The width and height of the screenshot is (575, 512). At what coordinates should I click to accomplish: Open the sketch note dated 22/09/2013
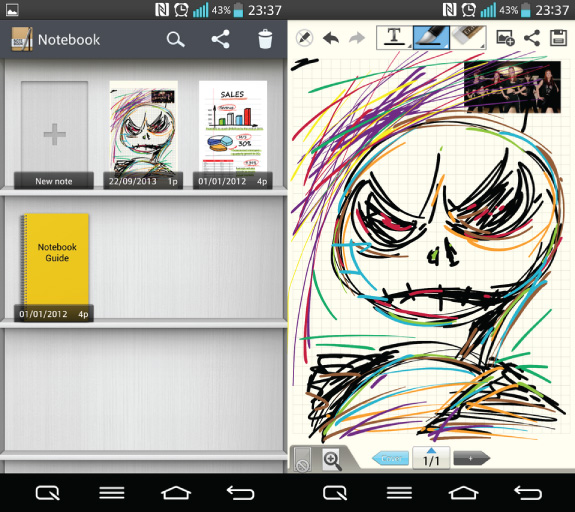coord(143,134)
